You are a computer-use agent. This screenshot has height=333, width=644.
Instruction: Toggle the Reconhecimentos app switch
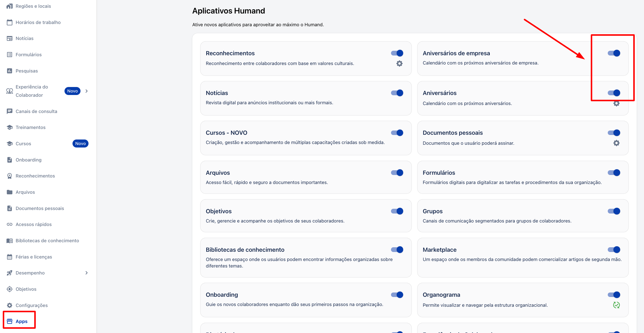click(x=397, y=53)
